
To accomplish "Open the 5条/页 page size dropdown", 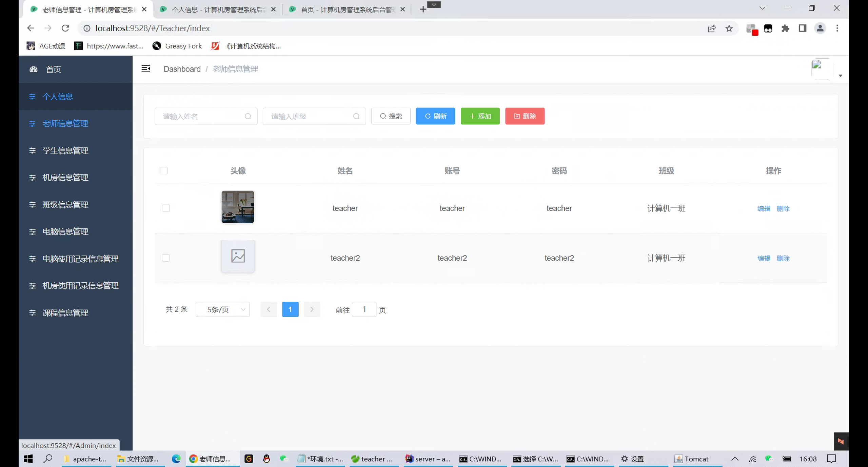I will [222, 309].
